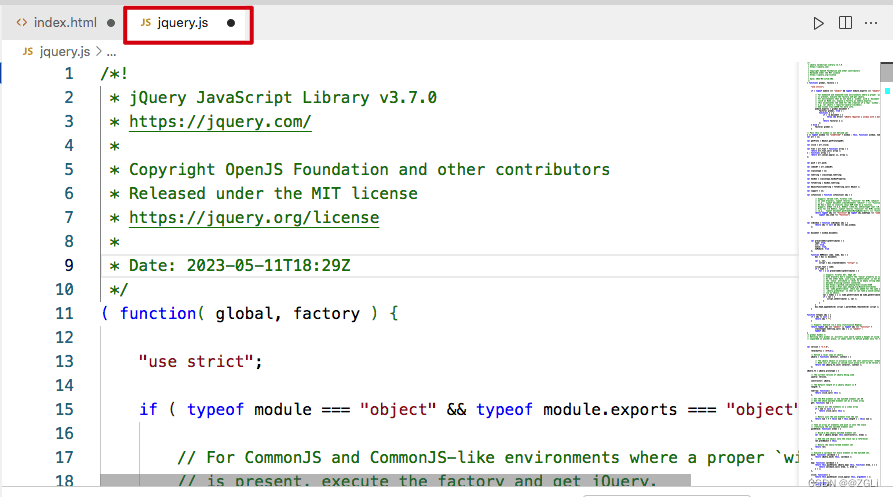Click the vertical scrollbar thumb
This screenshot has width=893, height=497.
click(886, 72)
